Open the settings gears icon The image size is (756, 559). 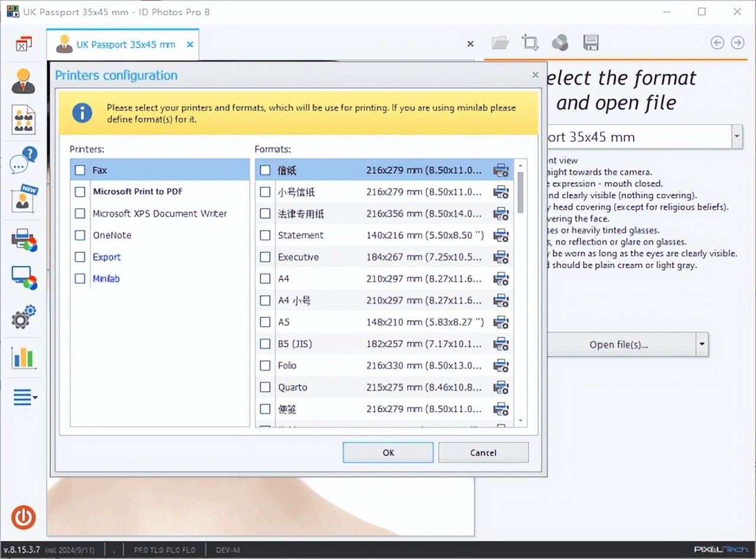24,317
